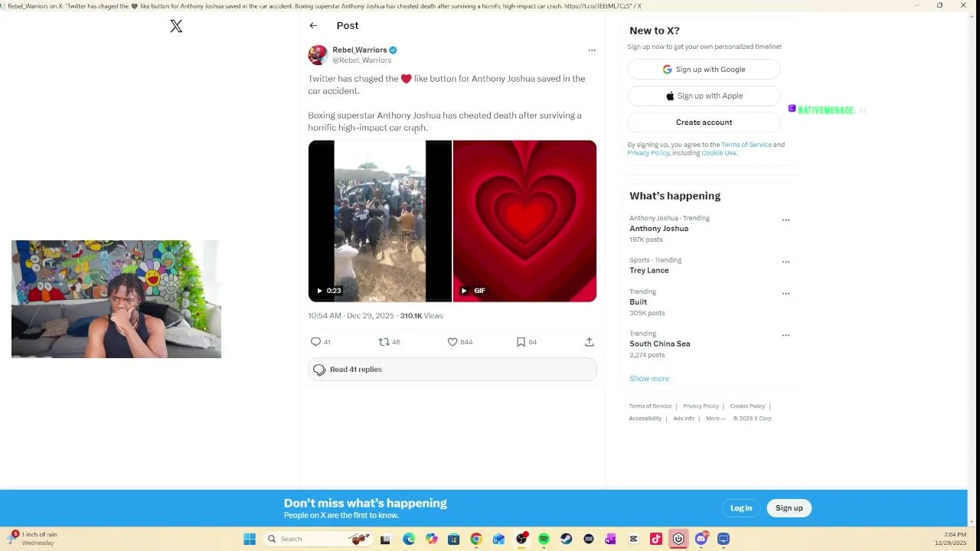The height and width of the screenshot is (551, 980).
Task: Open footer Ads info link
Action: pyautogui.click(x=684, y=419)
